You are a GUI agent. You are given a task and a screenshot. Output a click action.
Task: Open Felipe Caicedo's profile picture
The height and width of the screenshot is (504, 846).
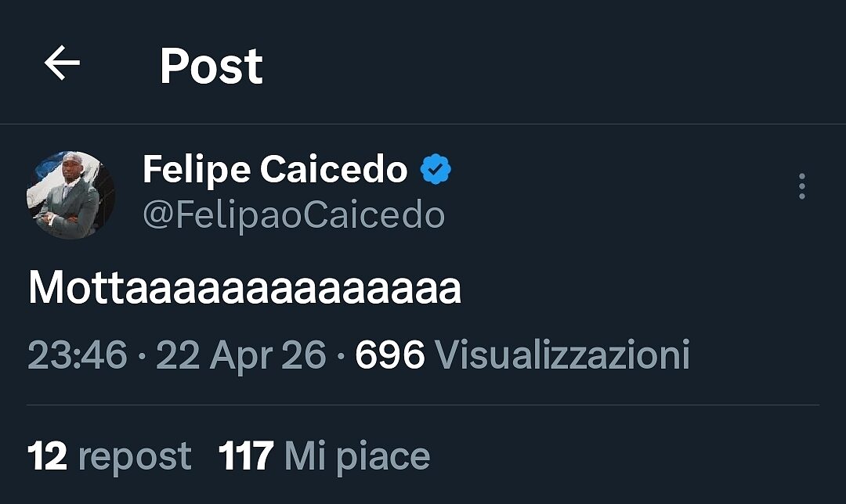pos(70,195)
